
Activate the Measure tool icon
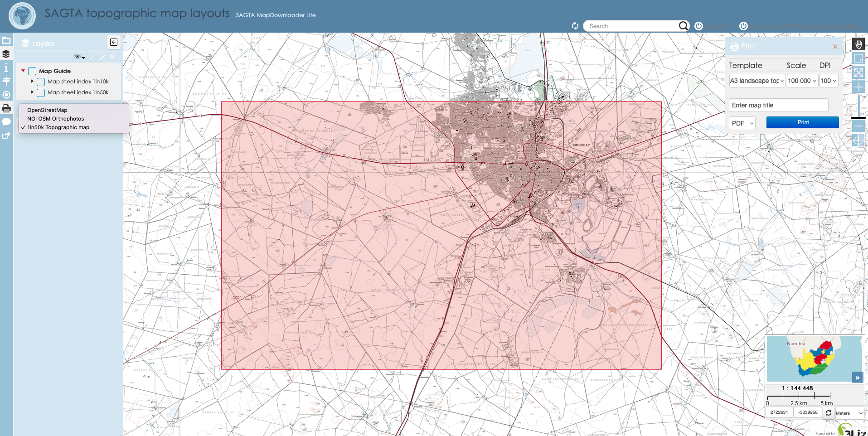[x=6, y=81]
